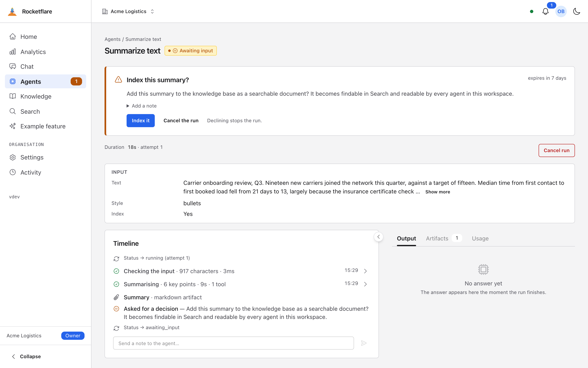Screen dimensions: 588x368
Task: Switch to the Usage tab
Action: tap(480, 239)
